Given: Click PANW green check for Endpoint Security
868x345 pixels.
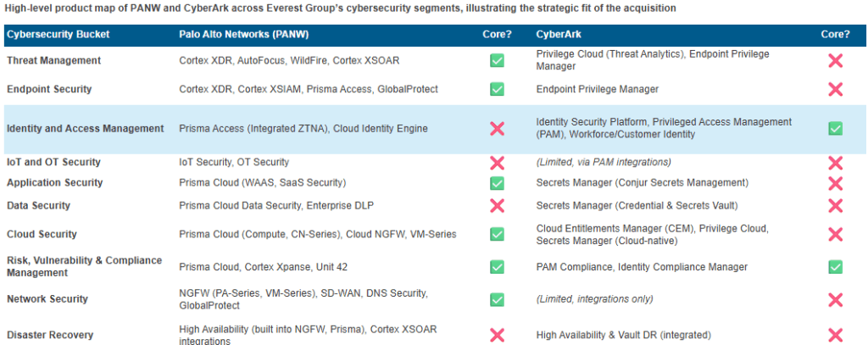Looking at the screenshot, I should [x=497, y=89].
